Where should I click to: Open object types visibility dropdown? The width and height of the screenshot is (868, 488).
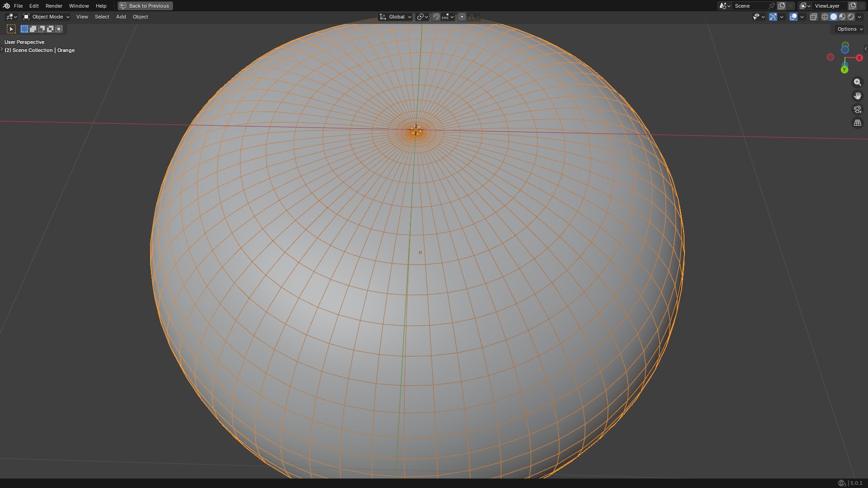tap(759, 17)
